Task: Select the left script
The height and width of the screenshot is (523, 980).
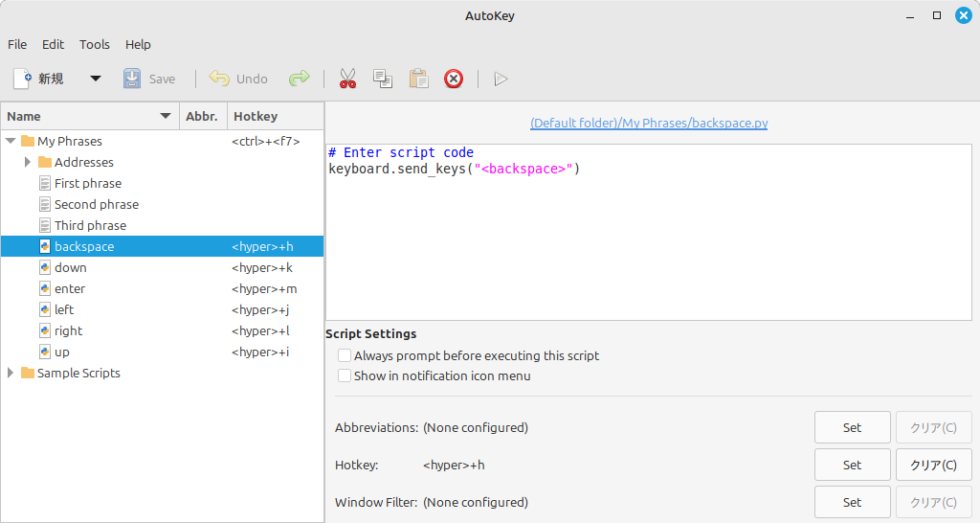Action: point(64,309)
